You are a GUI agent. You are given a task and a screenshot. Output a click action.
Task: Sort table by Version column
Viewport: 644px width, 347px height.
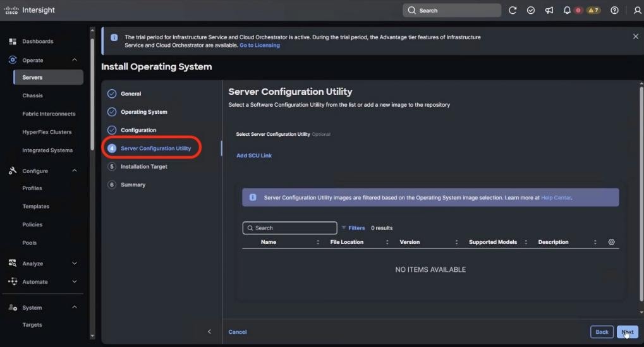click(456, 242)
